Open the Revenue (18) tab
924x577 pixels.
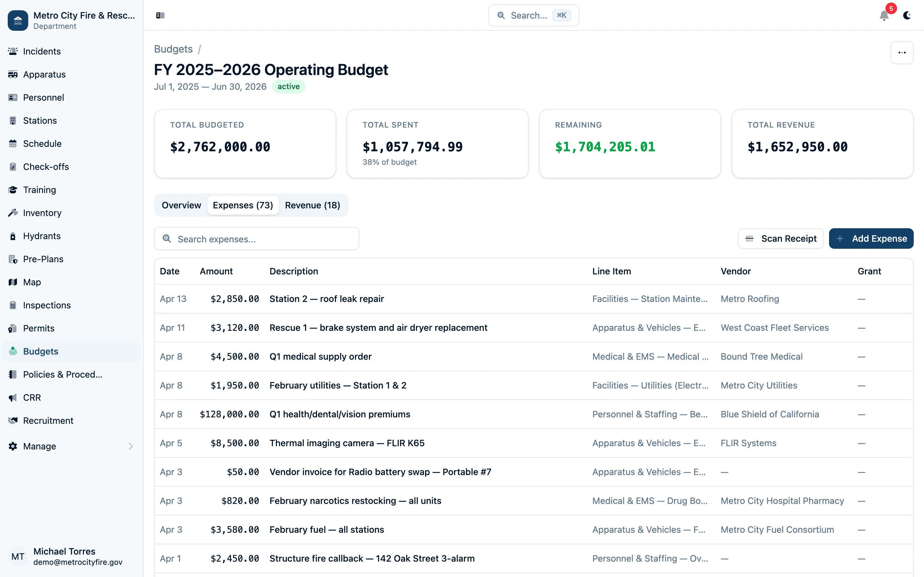(x=312, y=205)
